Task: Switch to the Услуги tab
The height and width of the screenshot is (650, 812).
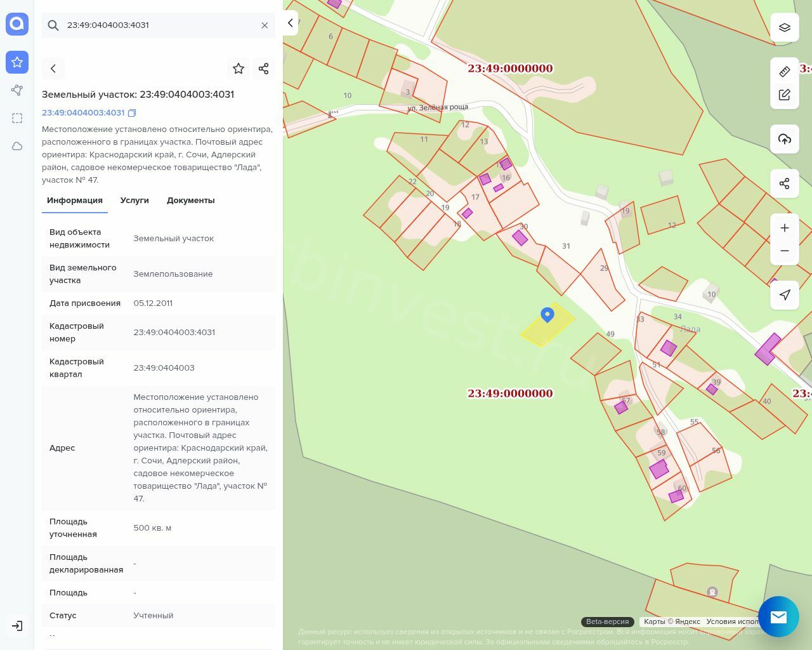Action: click(134, 201)
